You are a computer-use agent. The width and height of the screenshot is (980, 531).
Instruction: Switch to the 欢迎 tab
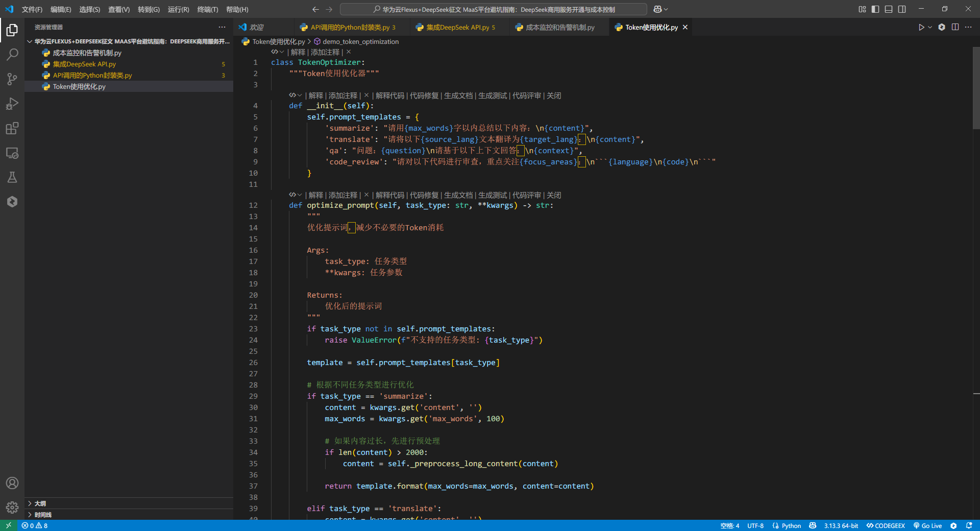click(x=263, y=27)
